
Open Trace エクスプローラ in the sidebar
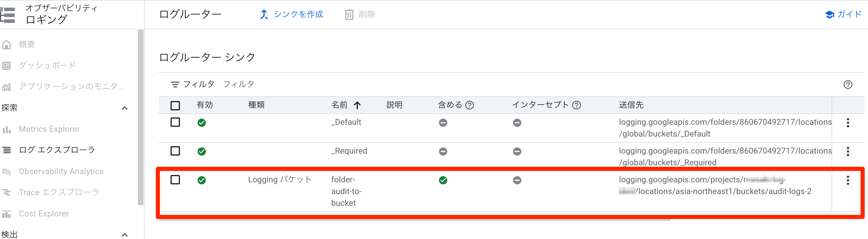pos(59,193)
